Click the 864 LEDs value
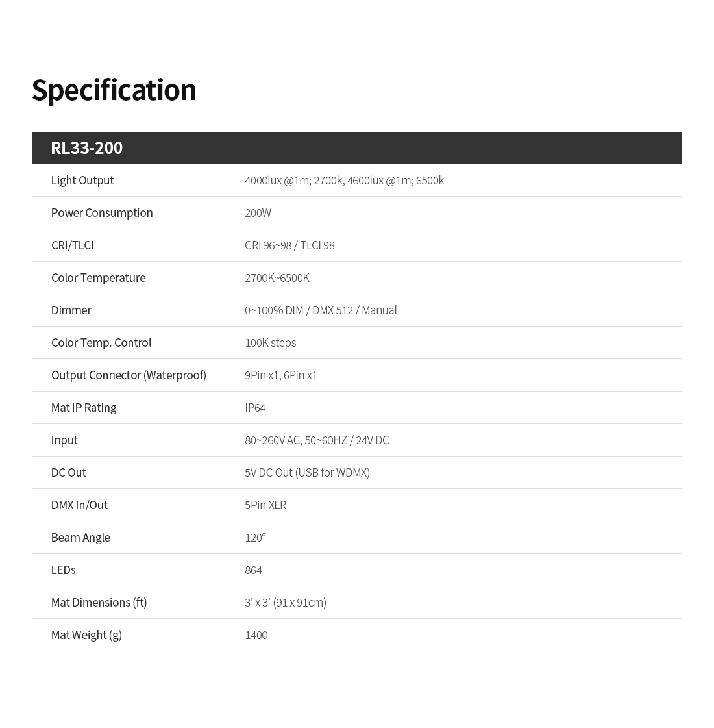The image size is (714, 728). [x=253, y=571]
